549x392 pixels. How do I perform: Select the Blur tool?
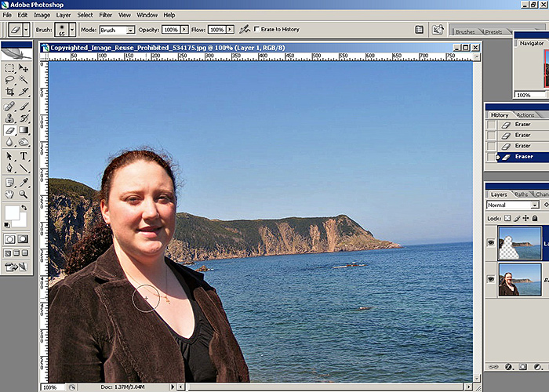tap(9, 142)
